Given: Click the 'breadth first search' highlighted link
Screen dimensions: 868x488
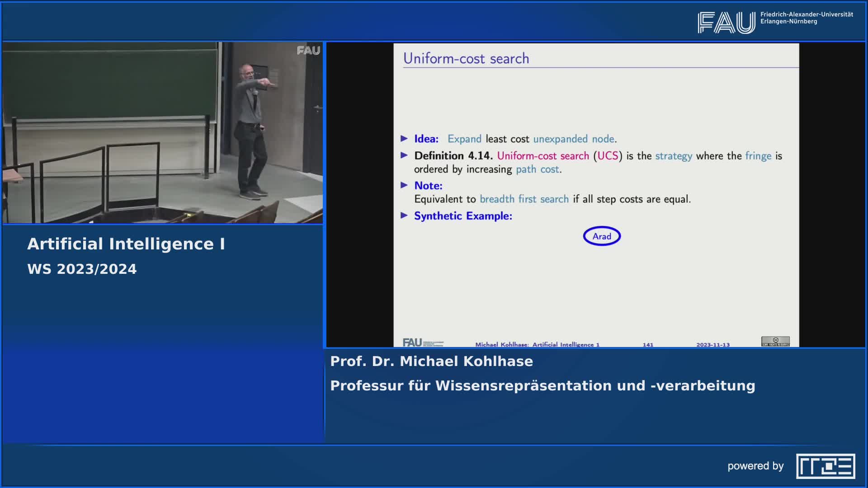Looking at the screenshot, I should click(524, 199).
